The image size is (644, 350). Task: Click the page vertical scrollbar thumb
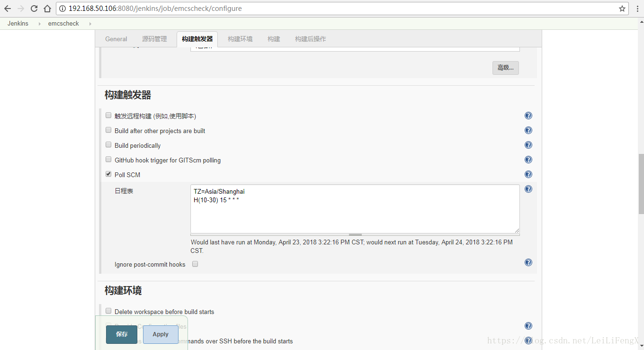641,184
